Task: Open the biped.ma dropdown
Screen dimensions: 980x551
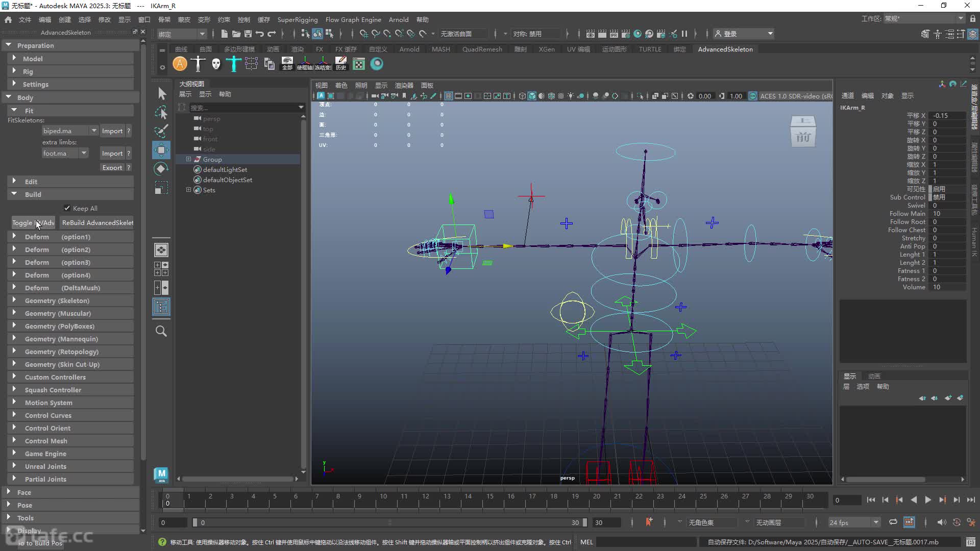Action: (x=70, y=131)
